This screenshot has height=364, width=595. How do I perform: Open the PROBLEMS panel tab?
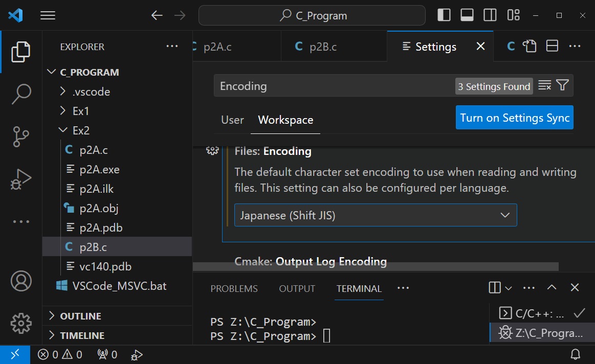point(234,288)
